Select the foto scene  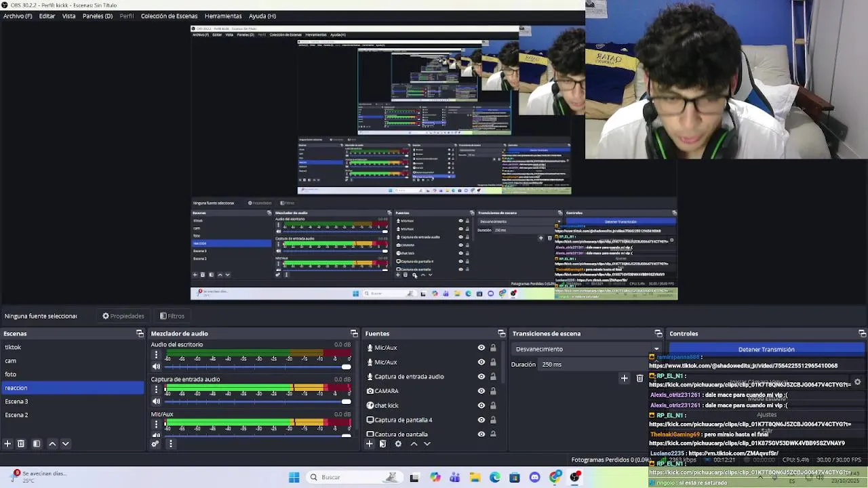pyautogui.click(x=73, y=374)
